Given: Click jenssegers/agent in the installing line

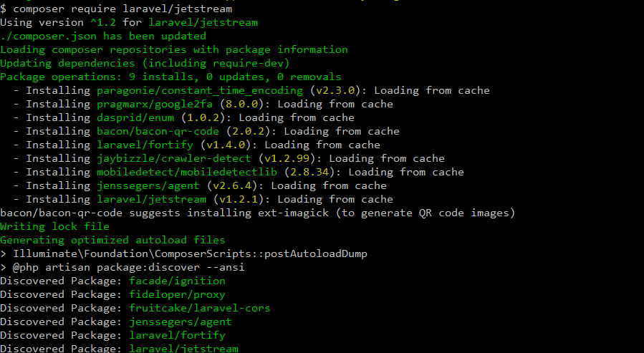Looking at the screenshot, I should pyautogui.click(x=148, y=185).
